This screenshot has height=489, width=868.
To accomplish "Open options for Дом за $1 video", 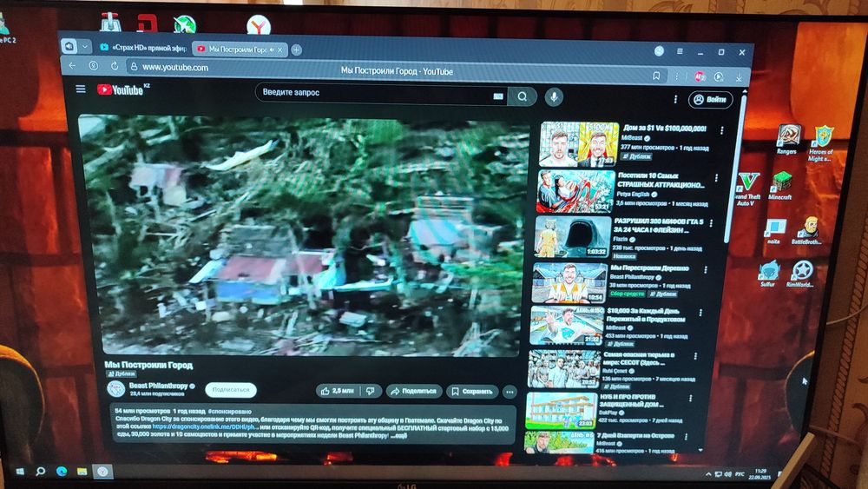I will [722, 130].
